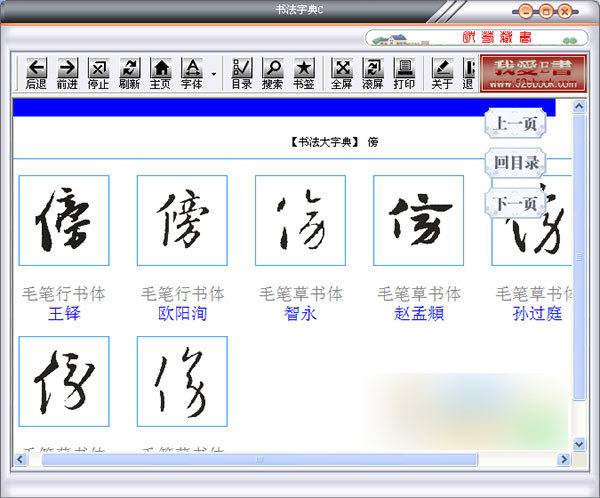
Task: Expand the 字体 font dropdown arrow
Action: [213, 75]
